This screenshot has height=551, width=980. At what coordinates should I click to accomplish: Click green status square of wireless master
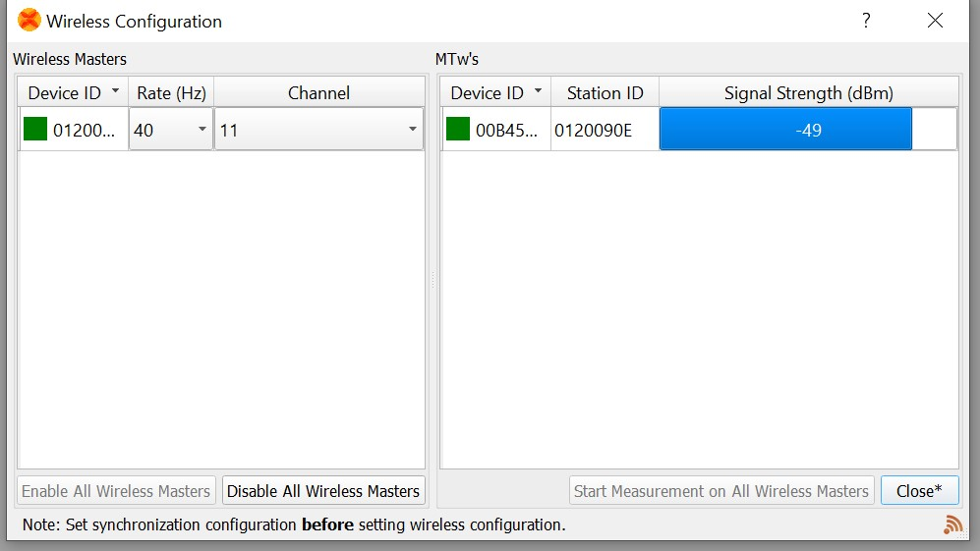pos(35,130)
